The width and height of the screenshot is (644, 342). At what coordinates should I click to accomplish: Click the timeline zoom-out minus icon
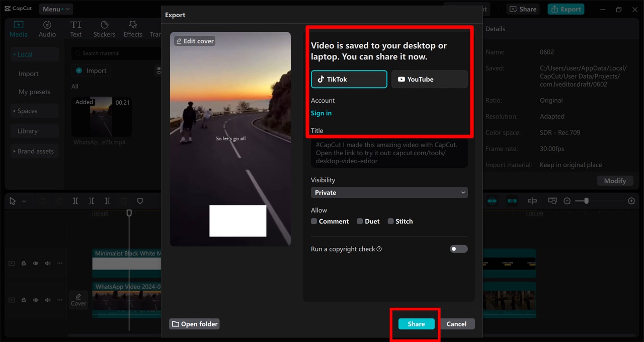click(567, 201)
